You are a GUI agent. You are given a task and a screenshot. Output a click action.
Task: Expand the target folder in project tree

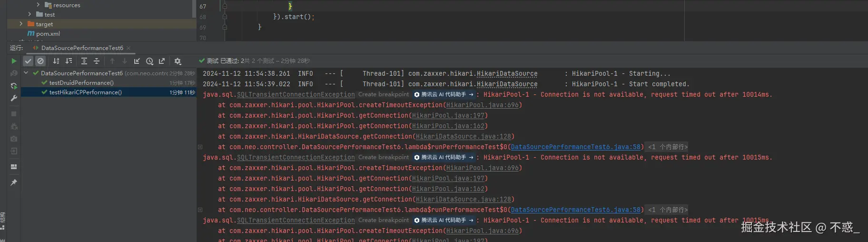tap(21, 24)
